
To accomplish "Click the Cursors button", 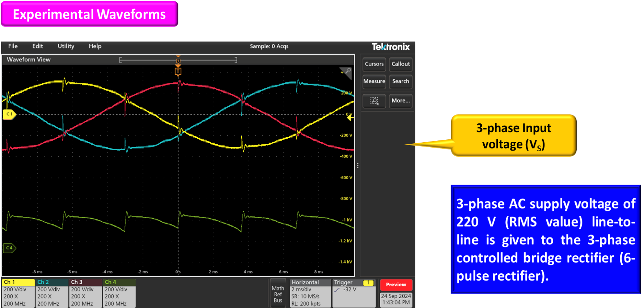I will click(374, 64).
